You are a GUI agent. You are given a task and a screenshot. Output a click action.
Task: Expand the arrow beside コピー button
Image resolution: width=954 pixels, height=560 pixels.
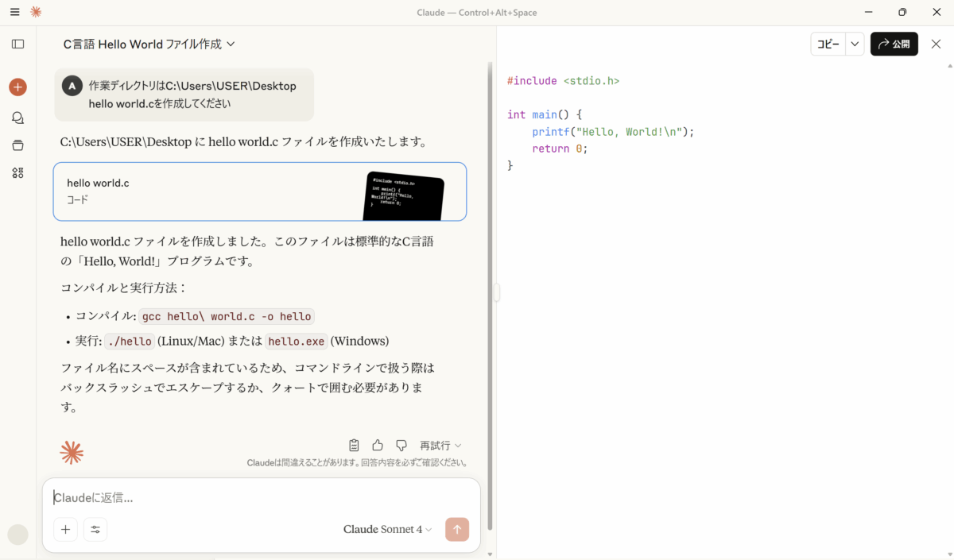click(x=855, y=44)
